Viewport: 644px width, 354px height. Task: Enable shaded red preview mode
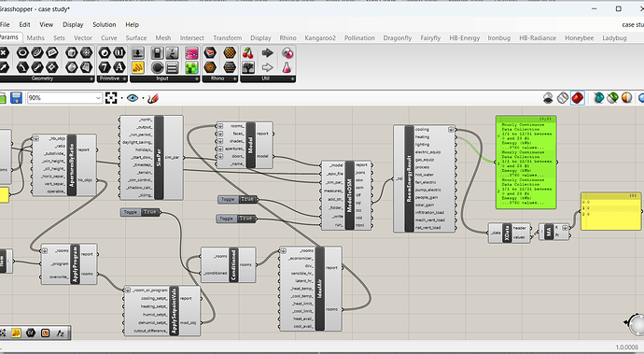tap(578, 98)
